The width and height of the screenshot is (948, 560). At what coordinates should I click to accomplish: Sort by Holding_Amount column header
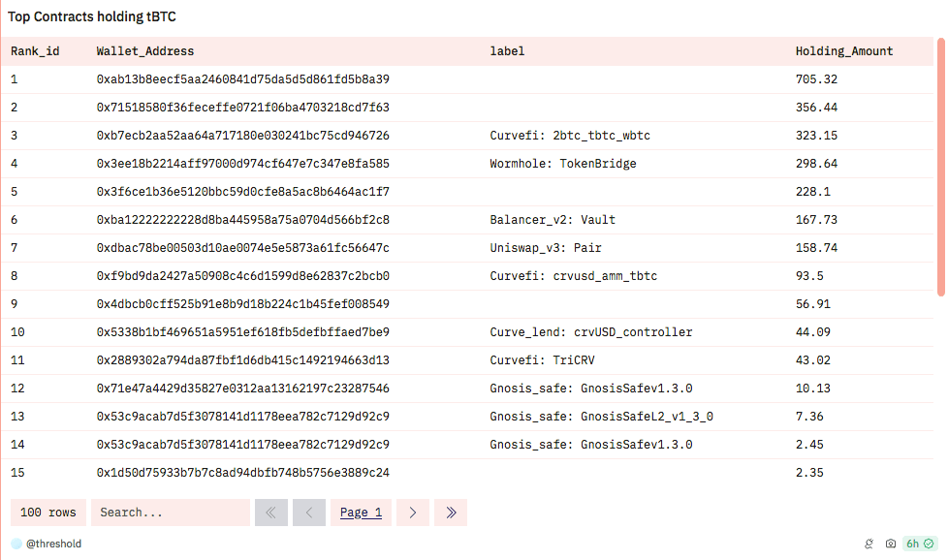click(843, 51)
